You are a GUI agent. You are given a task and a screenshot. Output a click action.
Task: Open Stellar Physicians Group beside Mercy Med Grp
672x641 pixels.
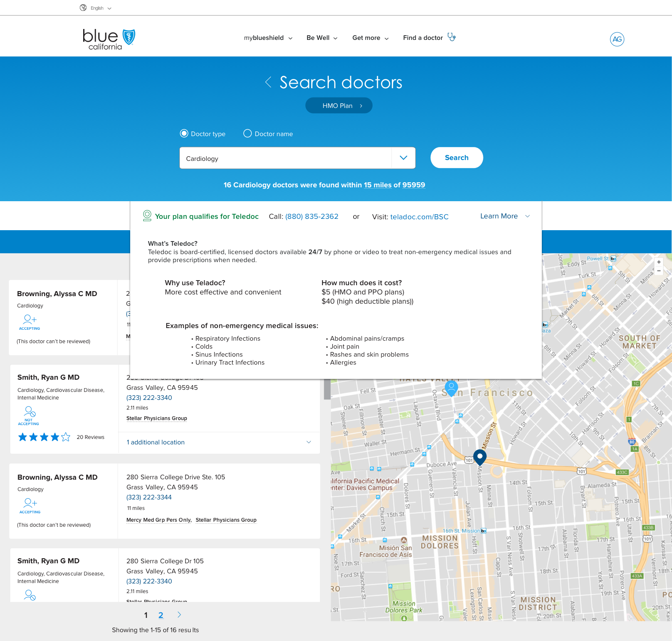pos(226,520)
